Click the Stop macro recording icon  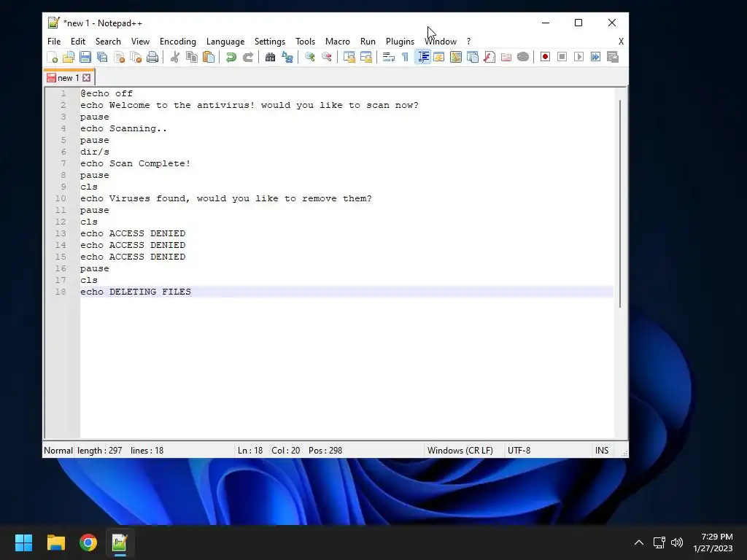click(x=562, y=57)
